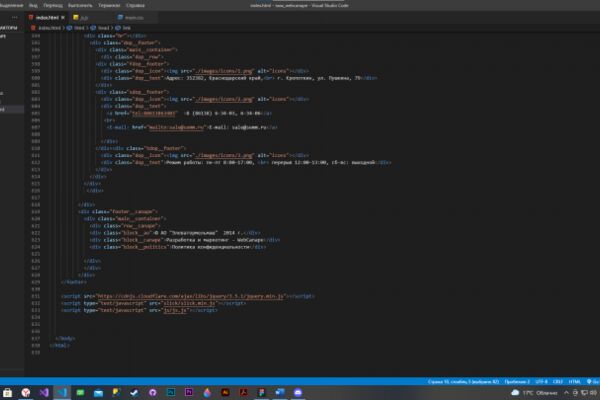
Task: Show hidden system tray icons chevron
Action: tap(566, 393)
